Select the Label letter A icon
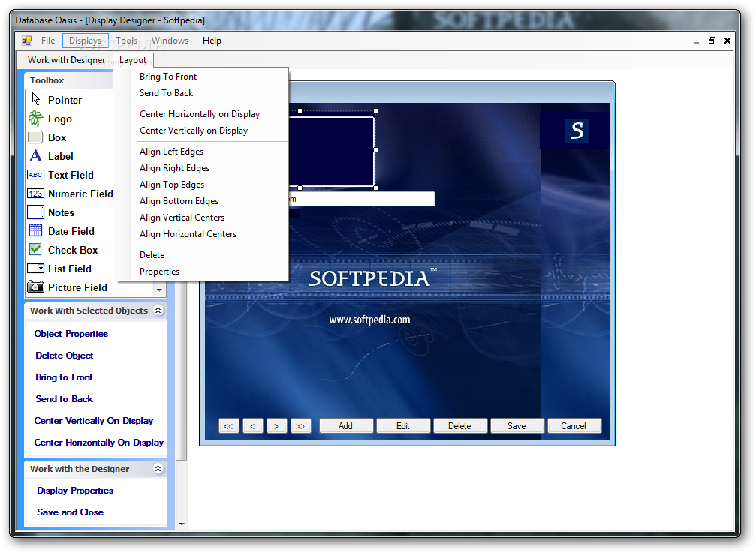This screenshot has height=553, width=756. (35, 155)
